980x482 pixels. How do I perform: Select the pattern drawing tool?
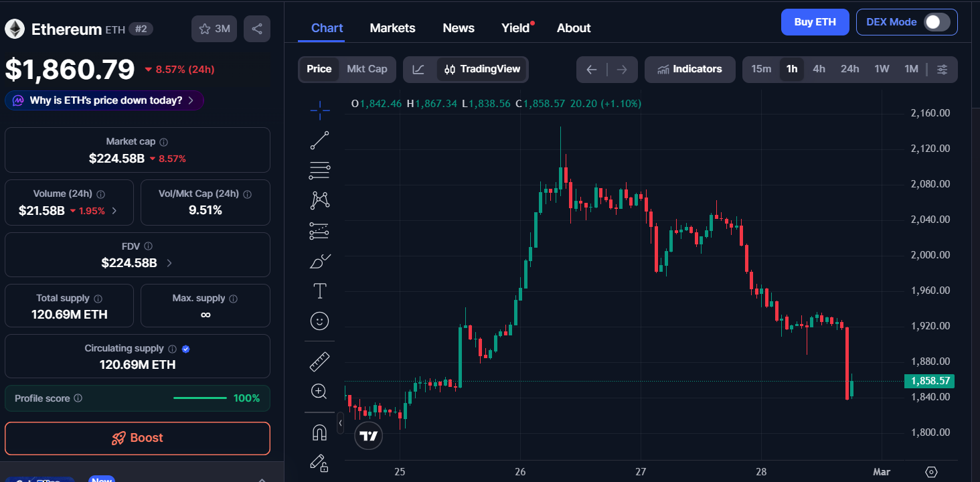320,200
